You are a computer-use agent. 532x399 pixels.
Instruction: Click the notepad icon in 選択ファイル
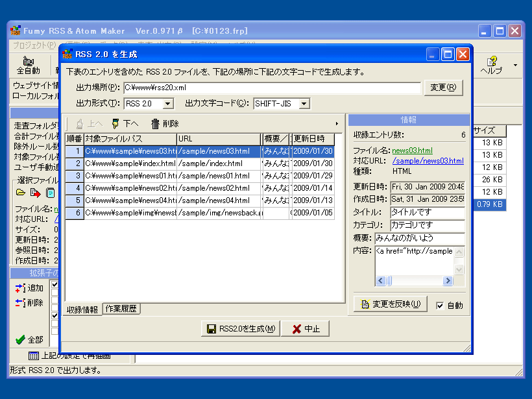(x=50, y=193)
